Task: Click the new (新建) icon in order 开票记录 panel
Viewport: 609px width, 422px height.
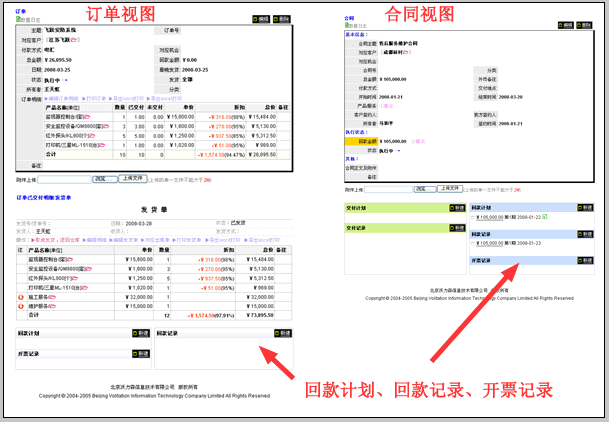Action: (139, 353)
